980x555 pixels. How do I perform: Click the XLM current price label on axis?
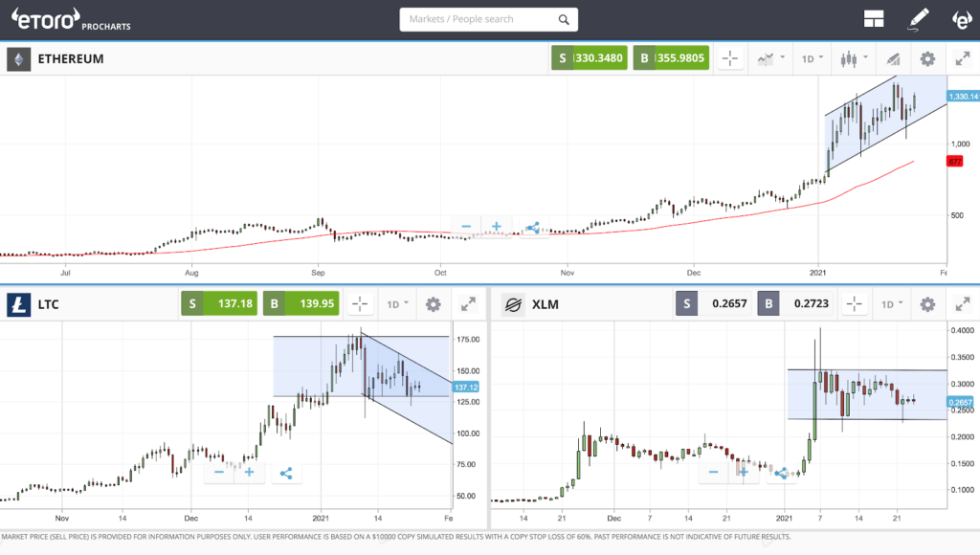pyautogui.click(x=961, y=403)
